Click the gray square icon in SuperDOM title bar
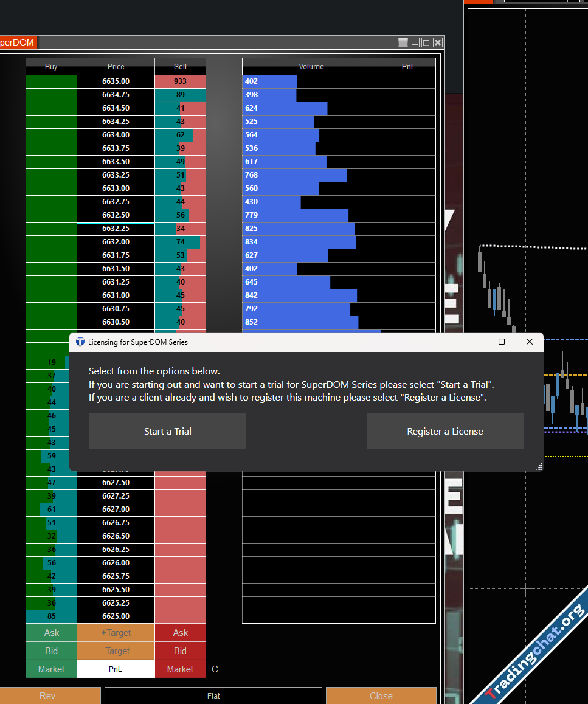The width and height of the screenshot is (588, 704). (403, 43)
